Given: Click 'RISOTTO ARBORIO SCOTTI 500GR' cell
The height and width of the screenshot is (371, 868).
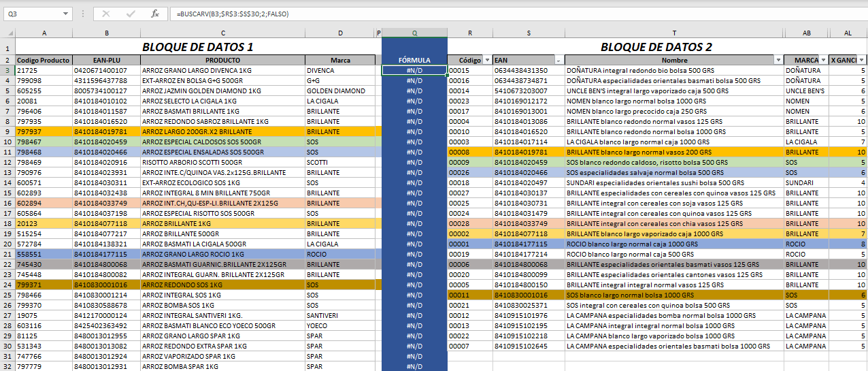Looking at the screenshot, I should click(x=222, y=162).
